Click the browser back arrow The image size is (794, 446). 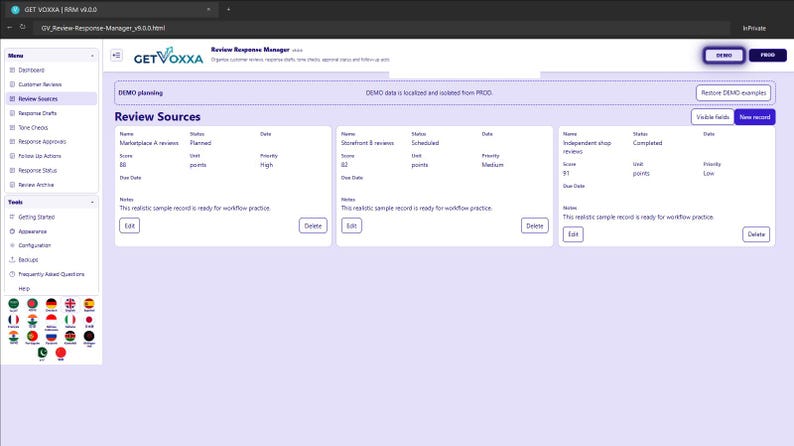(x=10, y=27)
